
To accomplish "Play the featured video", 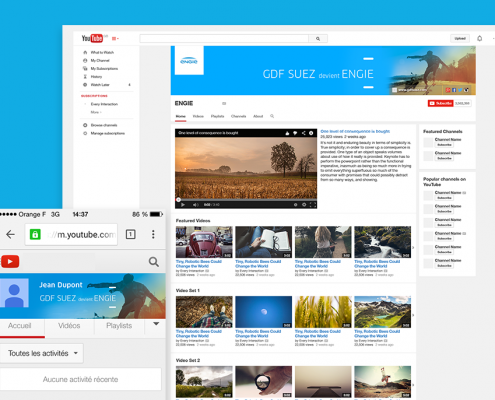I will pyautogui.click(x=183, y=205).
